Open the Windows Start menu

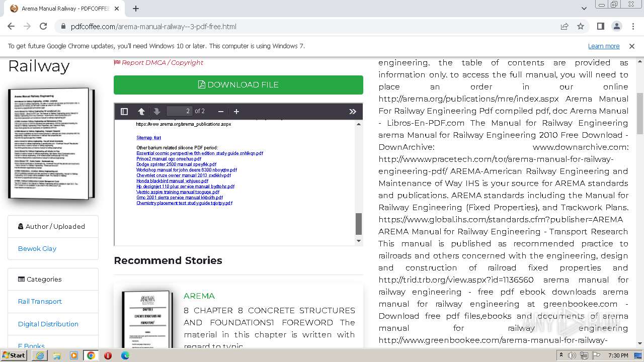[x=14, y=355]
